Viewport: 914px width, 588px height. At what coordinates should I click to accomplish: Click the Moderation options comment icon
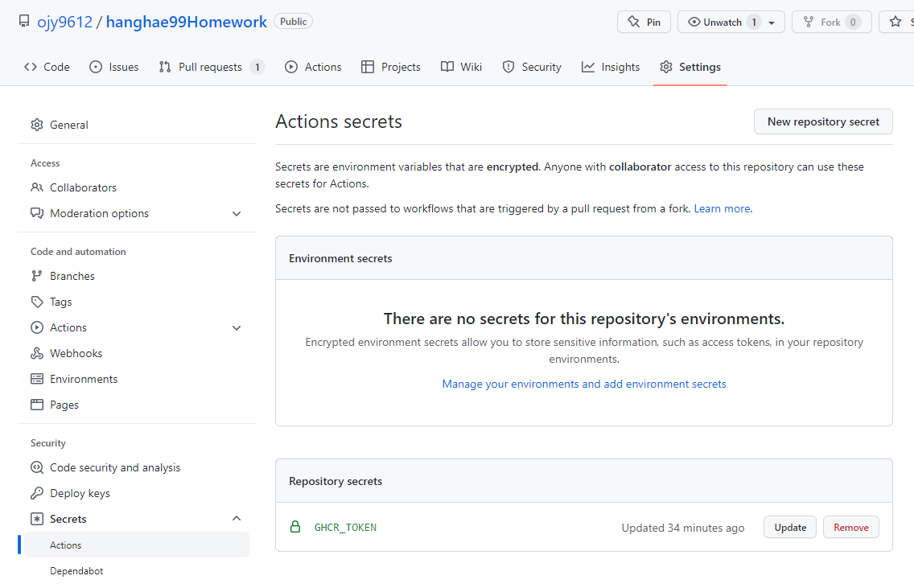click(x=37, y=213)
